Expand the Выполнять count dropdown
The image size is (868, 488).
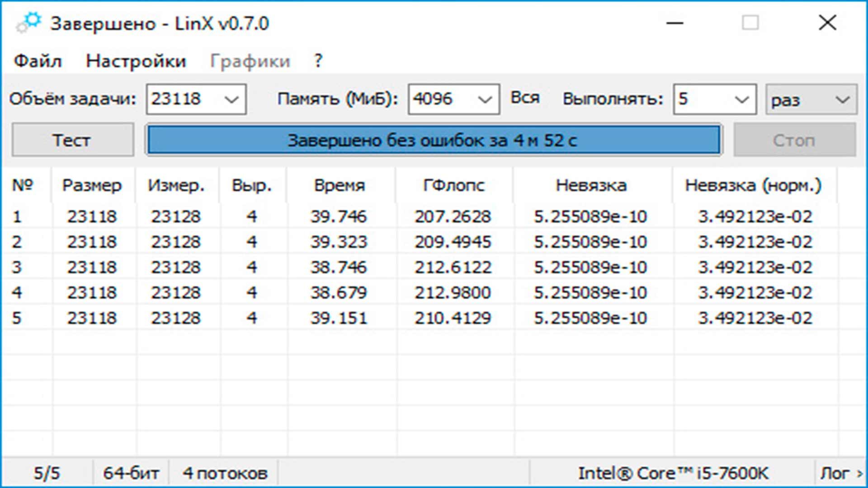pyautogui.click(x=741, y=99)
